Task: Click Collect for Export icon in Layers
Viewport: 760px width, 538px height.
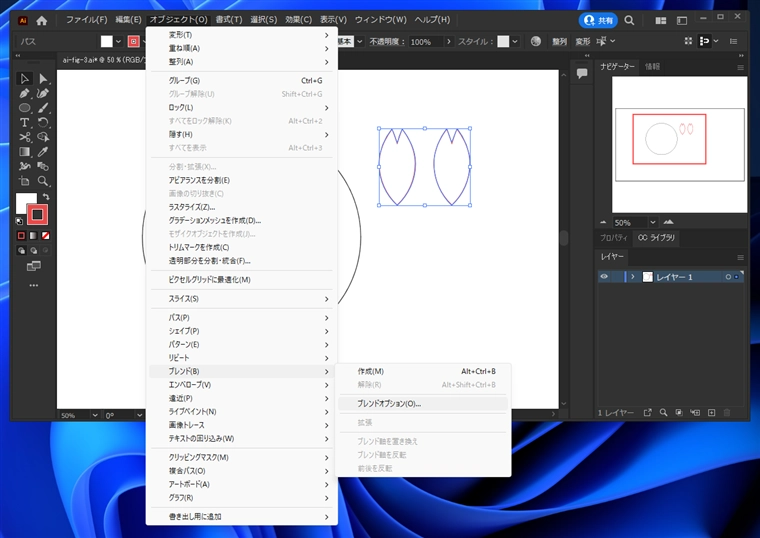Action: pos(648,412)
